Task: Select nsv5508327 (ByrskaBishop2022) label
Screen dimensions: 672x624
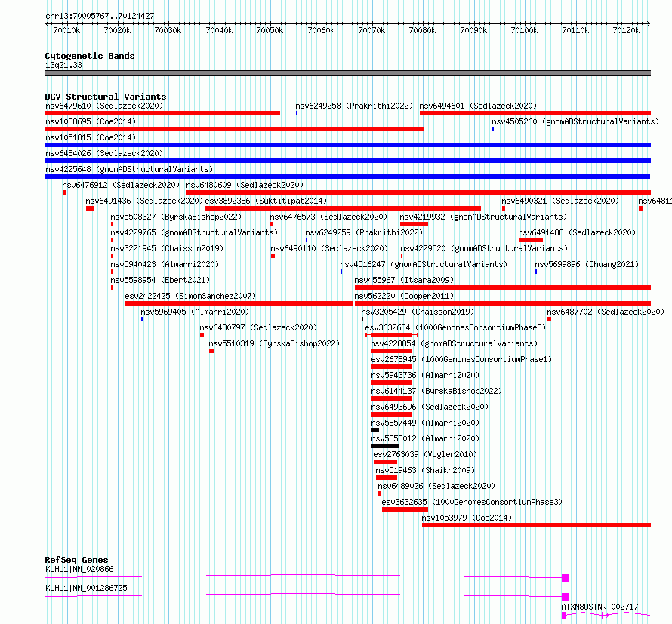Action: pyautogui.click(x=176, y=217)
